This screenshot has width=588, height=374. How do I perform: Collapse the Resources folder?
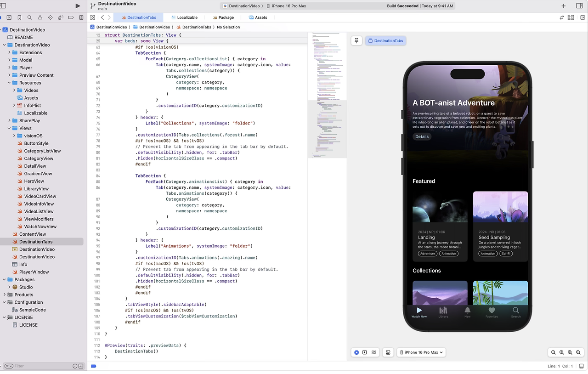(9, 83)
